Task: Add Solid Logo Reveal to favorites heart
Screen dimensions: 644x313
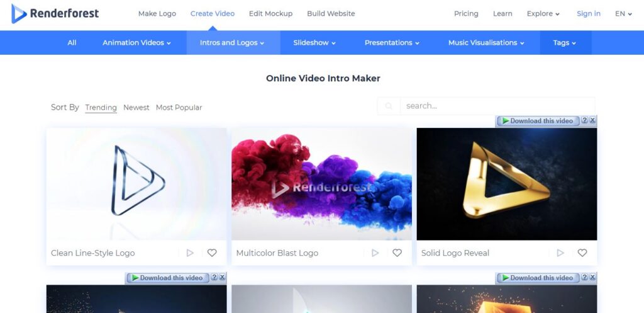Action: point(582,253)
